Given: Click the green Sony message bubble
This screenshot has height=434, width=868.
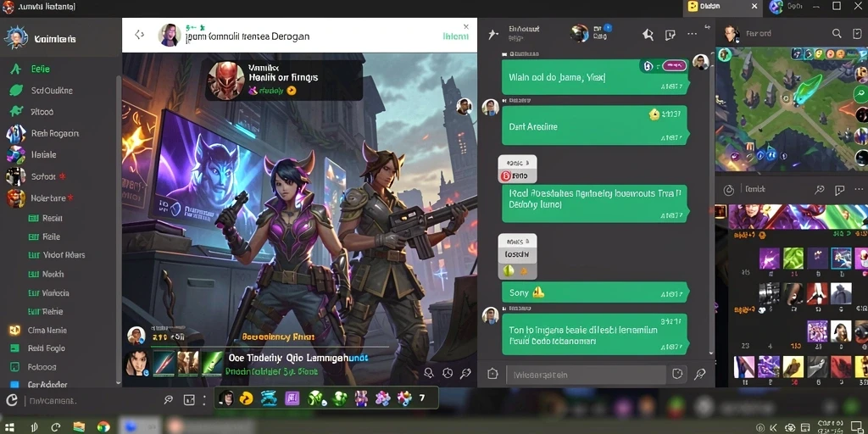Looking at the screenshot, I should 595,292.
